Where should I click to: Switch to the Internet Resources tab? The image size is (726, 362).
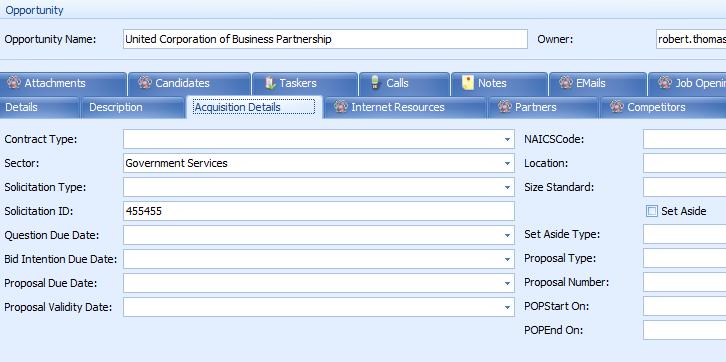405,107
